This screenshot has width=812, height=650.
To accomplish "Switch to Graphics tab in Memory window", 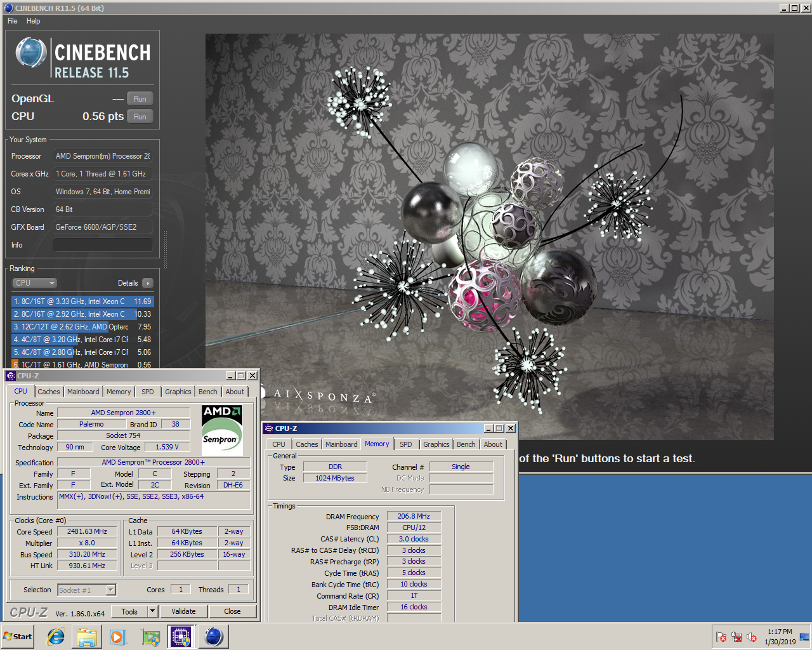I will coord(436,444).
